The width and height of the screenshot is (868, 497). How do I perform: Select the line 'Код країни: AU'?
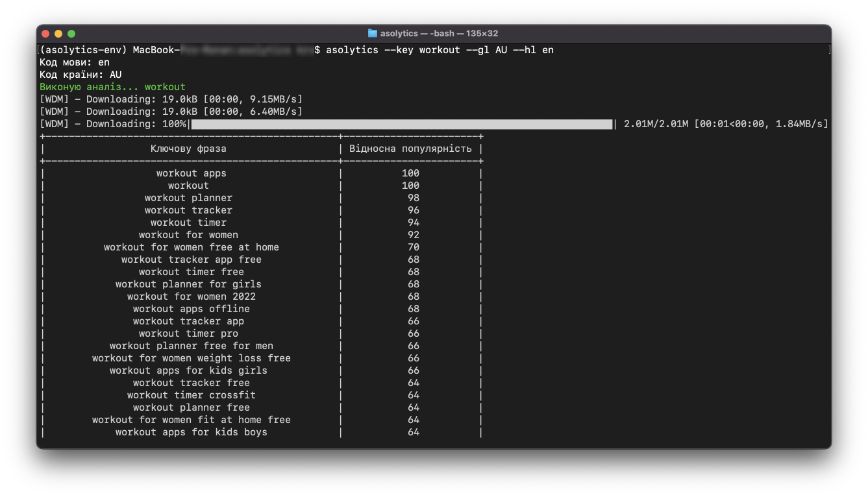click(x=81, y=75)
